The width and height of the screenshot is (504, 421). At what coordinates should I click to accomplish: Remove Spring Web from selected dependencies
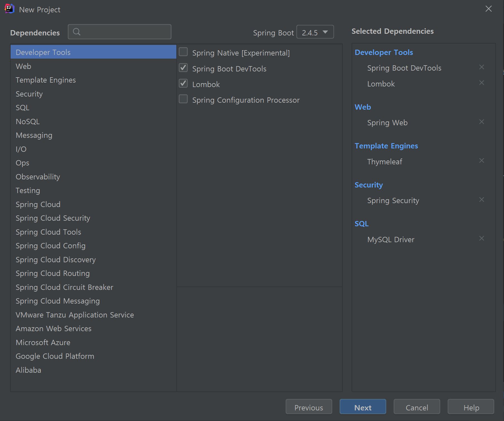pyautogui.click(x=481, y=122)
